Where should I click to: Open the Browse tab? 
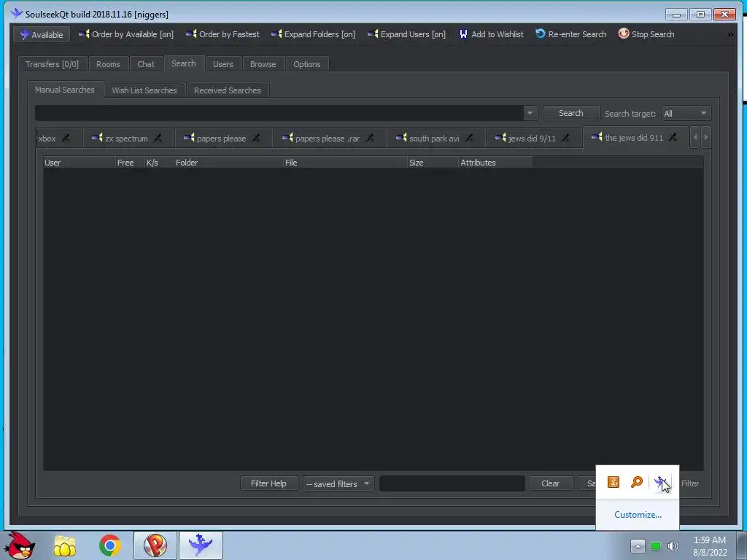pos(263,64)
